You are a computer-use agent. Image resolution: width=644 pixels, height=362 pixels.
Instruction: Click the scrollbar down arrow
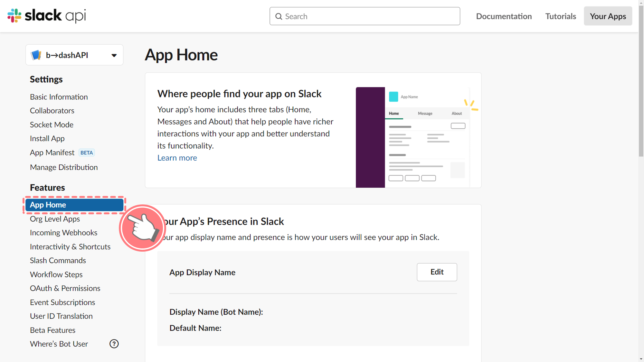click(641, 359)
